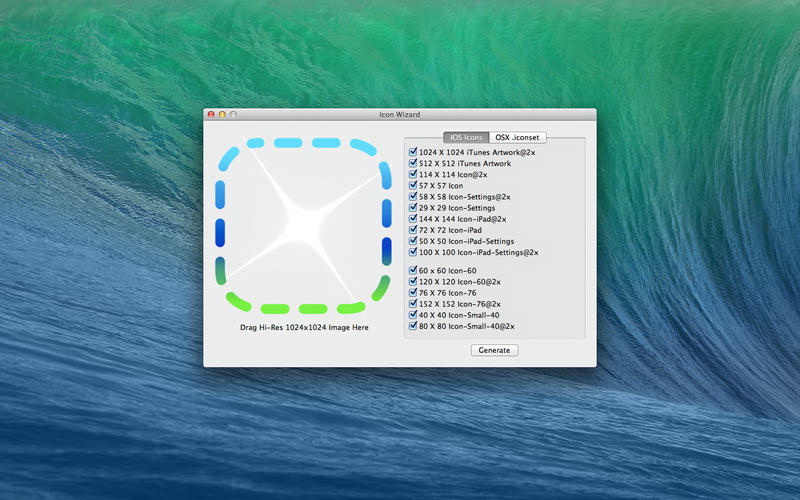Disable 50 X 50 Icon-iPad-Settings
Image resolution: width=800 pixels, height=500 pixels.
(x=413, y=241)
